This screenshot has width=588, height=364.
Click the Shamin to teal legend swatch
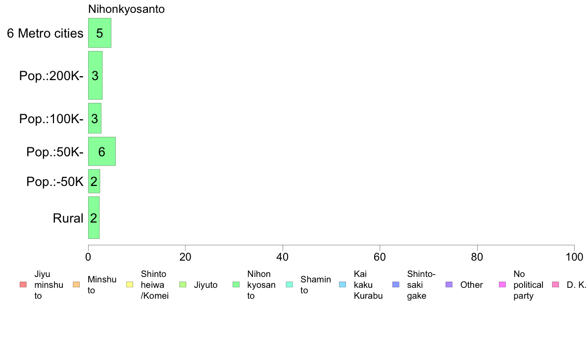[290, 284]
